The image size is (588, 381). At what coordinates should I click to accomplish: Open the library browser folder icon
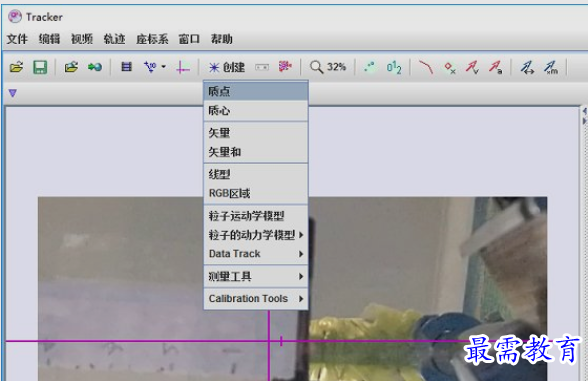[x=71, y=67]
